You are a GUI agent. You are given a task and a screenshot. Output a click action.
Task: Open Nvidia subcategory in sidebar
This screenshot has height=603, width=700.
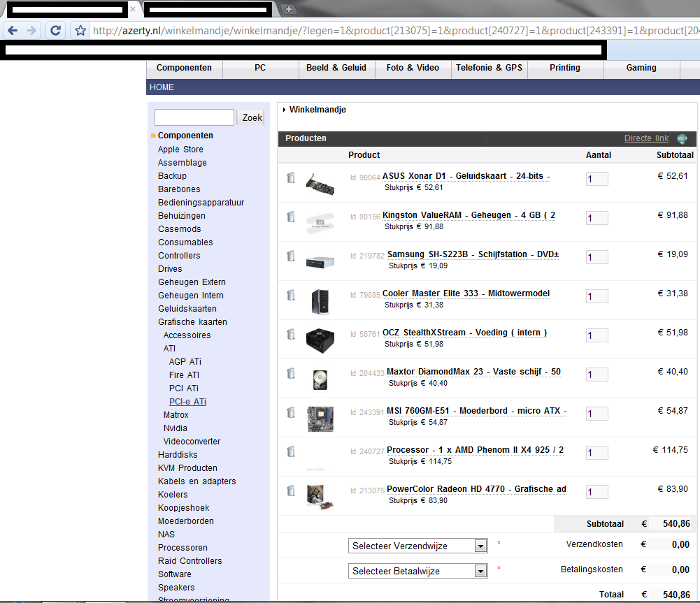pyautogui.click(x=175, y=428)
